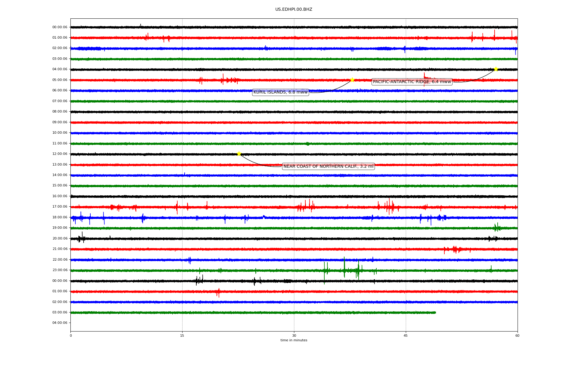This screenshot has width=588, height=368.
Task: Select 'NEAR COAST OF NORTHERN CALIF., 3.2 ml' label
Action: tap(328, 166)
